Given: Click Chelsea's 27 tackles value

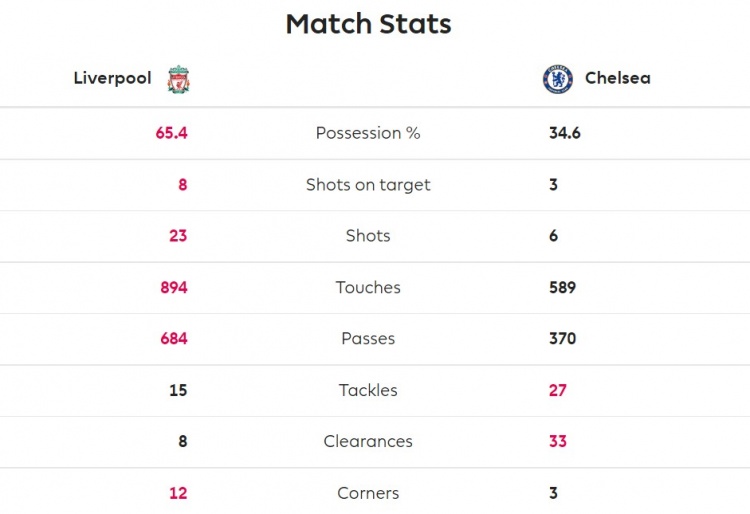Looking at the screenshot, I should coord(558,390).
